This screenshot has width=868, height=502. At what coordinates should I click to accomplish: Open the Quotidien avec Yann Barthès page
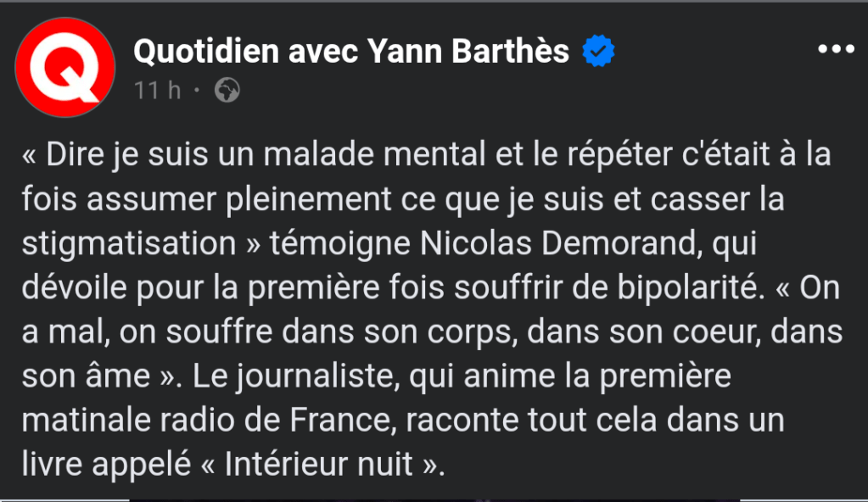click(x=351, y=52)
